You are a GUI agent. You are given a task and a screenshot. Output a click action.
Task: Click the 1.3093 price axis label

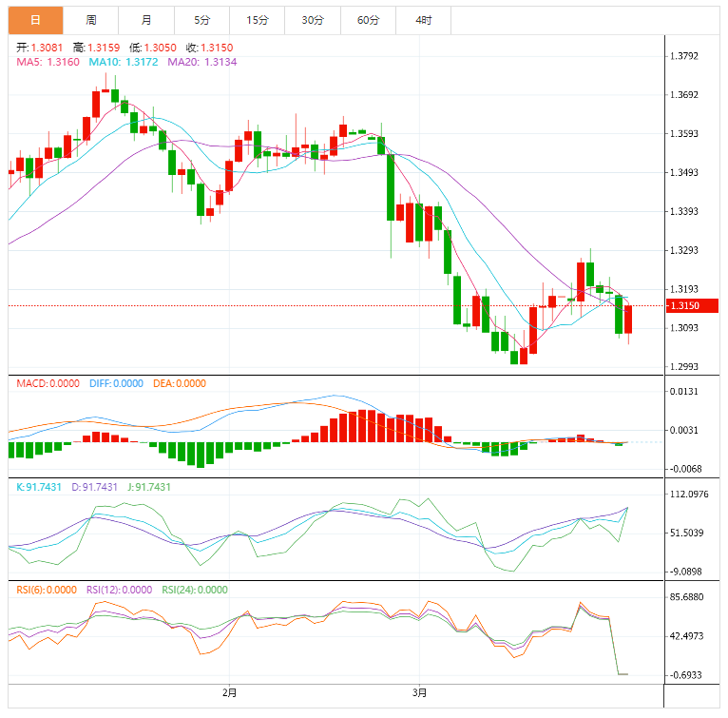tap(684, 328)
